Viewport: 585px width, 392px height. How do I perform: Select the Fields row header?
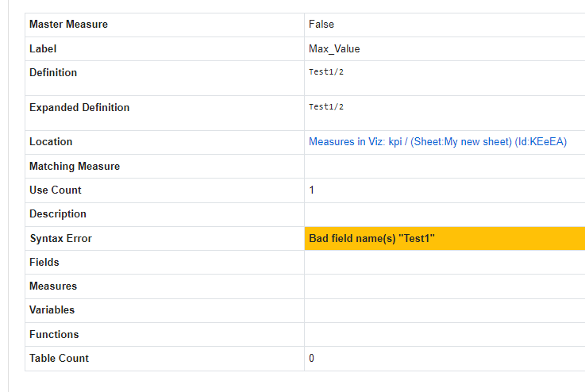[x=44, y=262]
